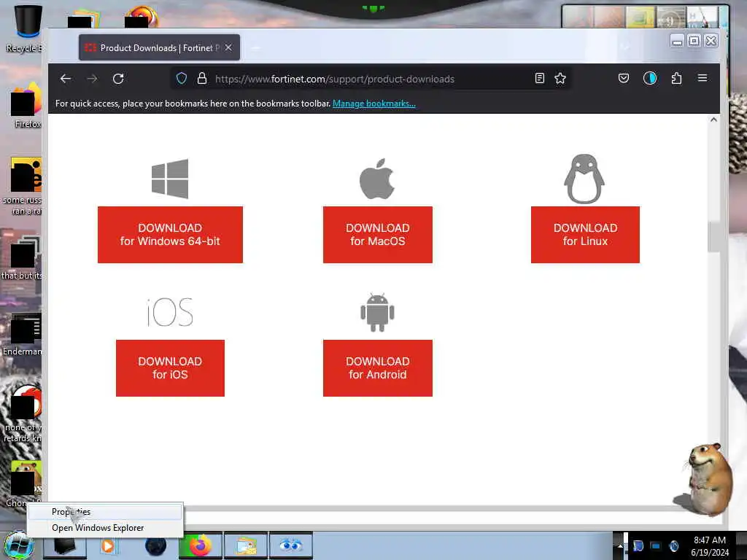
Task: Open the clock showing 8:47 AM
Action: click(710, 545)
